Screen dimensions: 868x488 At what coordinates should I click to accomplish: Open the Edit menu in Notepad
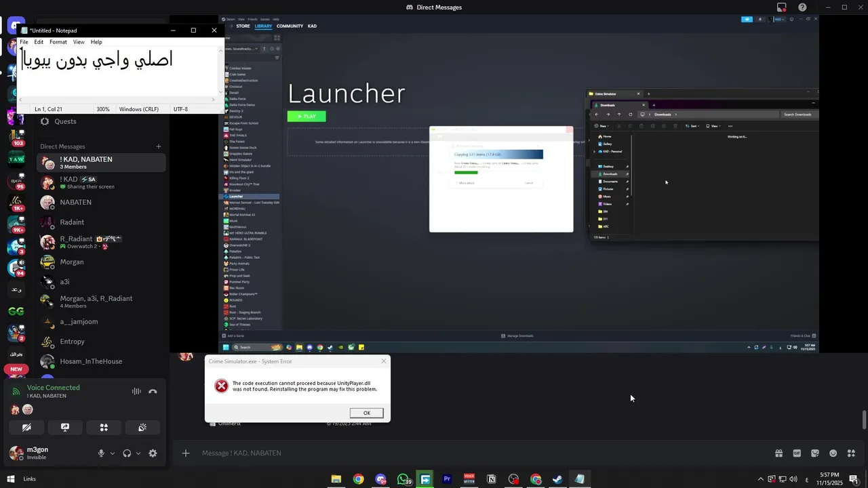[x=39, y=42]
